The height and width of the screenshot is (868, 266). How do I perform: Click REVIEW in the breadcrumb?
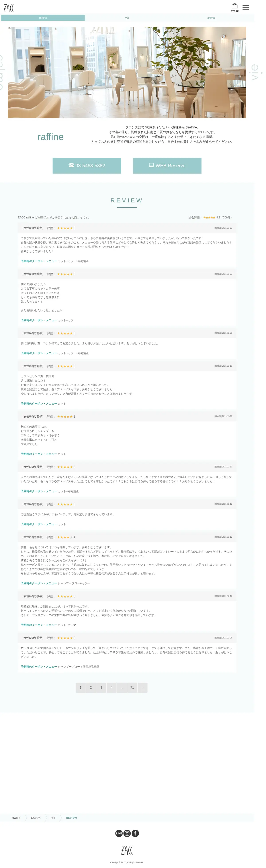point(71,818)
